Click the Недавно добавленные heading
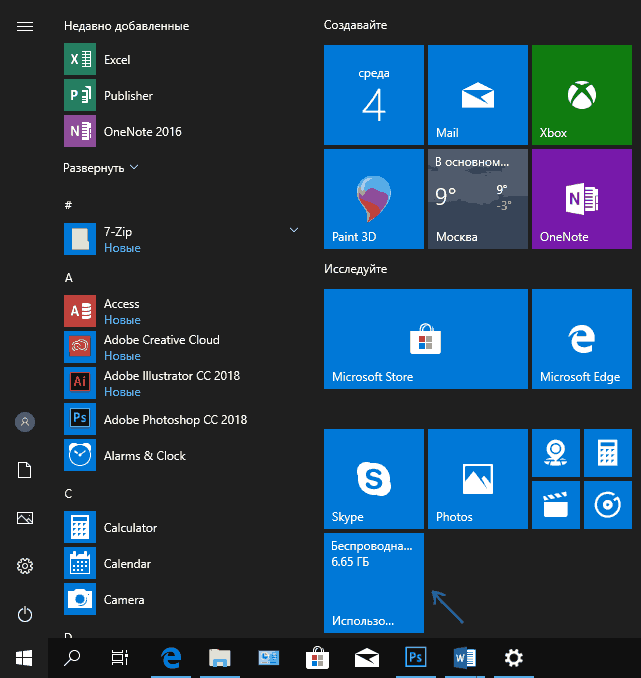 click(x=126, y=26)
